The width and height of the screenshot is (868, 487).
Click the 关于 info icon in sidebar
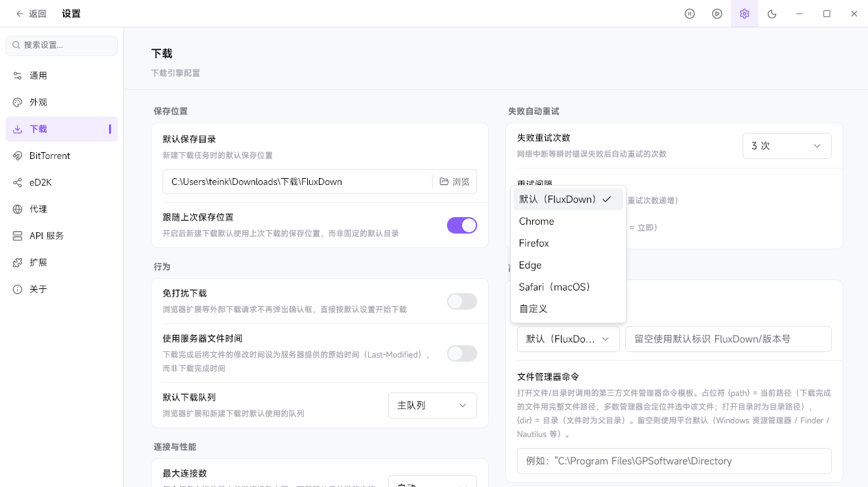click(18, 289)
